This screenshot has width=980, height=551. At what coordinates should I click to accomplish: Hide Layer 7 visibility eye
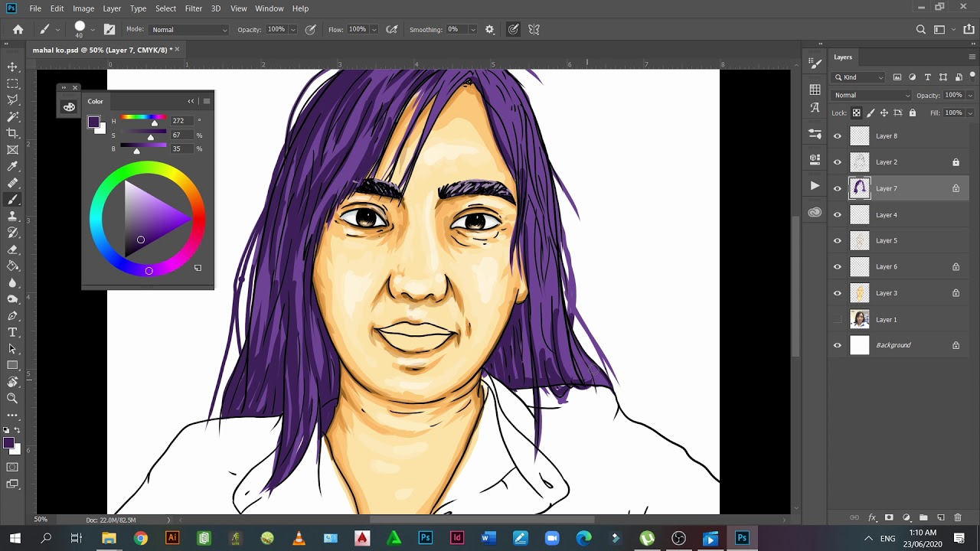pos(837,188)
